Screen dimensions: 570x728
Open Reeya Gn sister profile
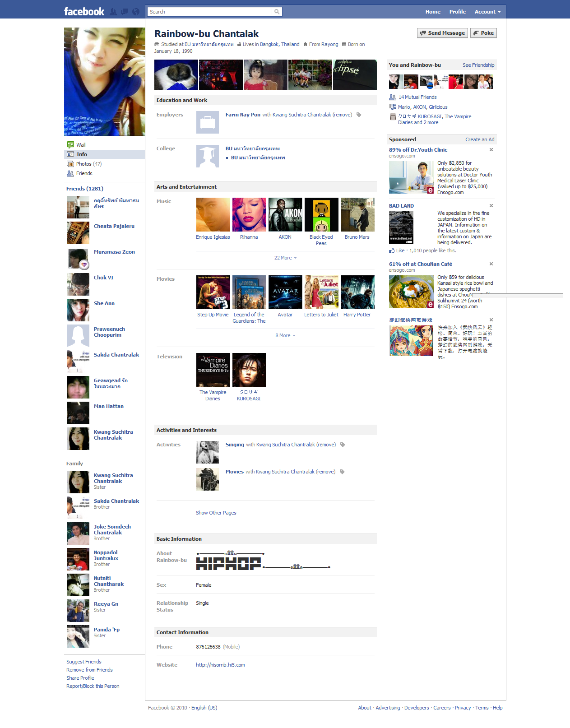coord(106,604)
